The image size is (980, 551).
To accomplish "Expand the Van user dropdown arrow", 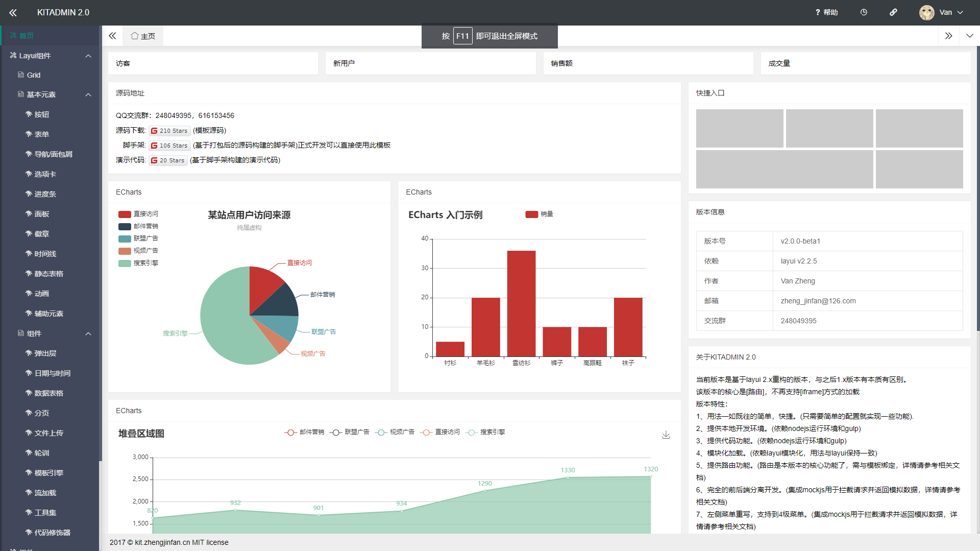I will pos(960,12).
